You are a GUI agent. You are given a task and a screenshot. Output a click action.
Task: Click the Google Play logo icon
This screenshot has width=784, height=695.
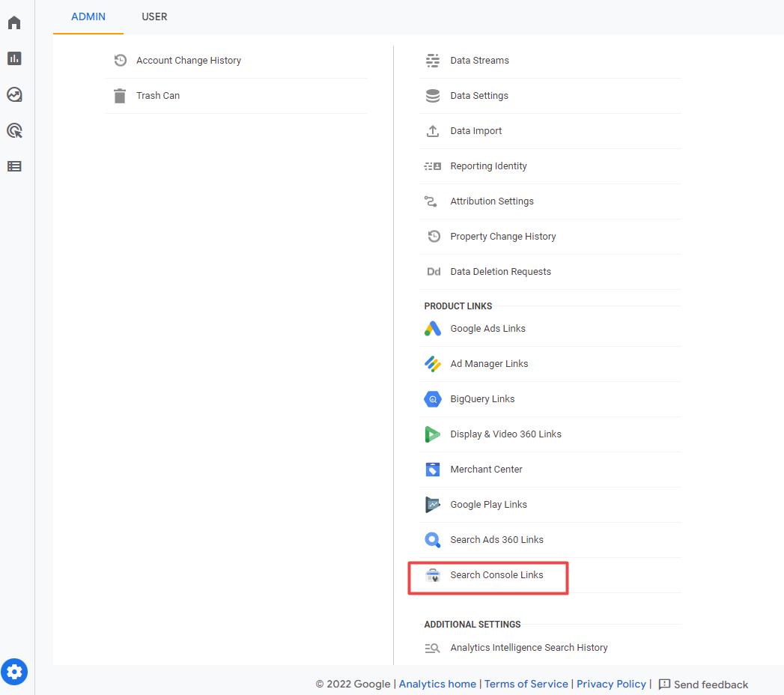(433, 505)
